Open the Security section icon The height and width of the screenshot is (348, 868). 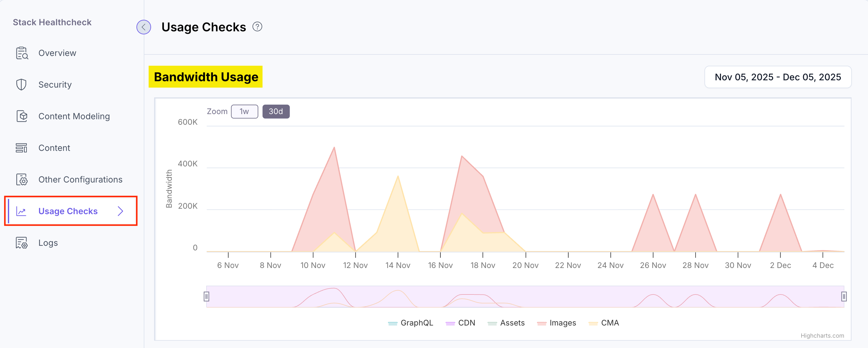click(x=21, y=85)
